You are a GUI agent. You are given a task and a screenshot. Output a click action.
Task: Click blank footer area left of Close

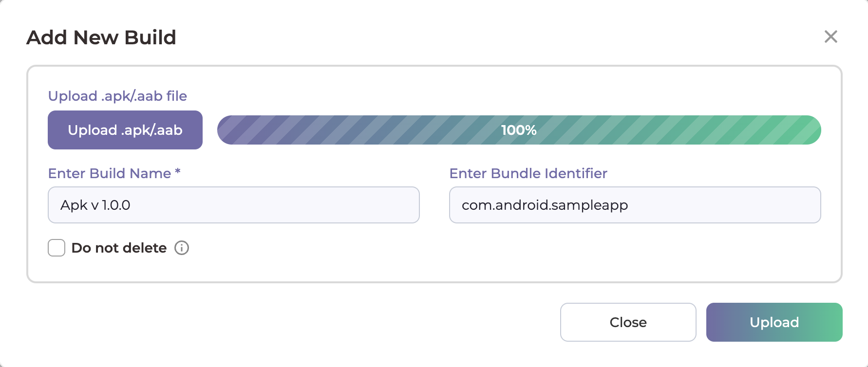[292, 322]
